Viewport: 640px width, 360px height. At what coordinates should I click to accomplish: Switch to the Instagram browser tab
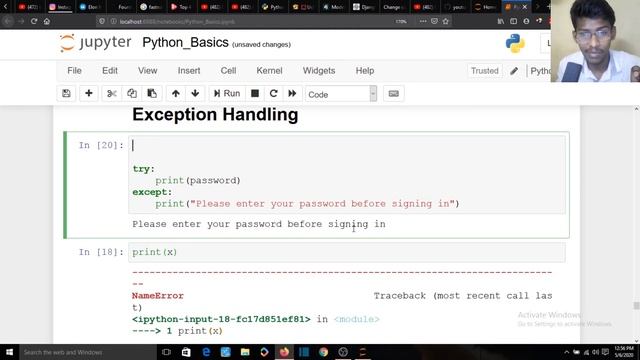60,7
